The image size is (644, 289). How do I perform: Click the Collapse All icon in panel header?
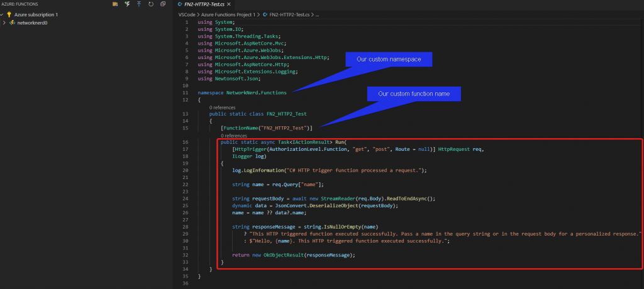pyautogui.click(x=163, y=4)
